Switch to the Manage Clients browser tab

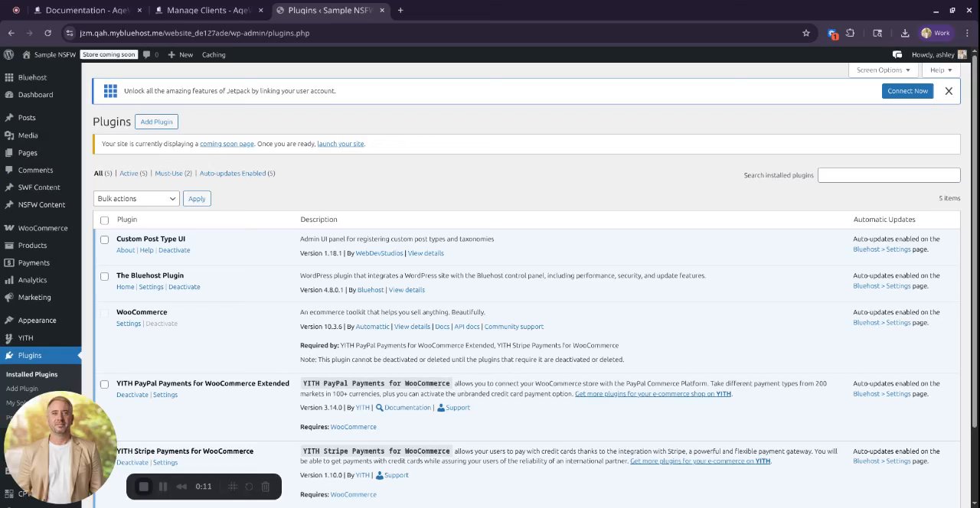(x=208, y=10)
